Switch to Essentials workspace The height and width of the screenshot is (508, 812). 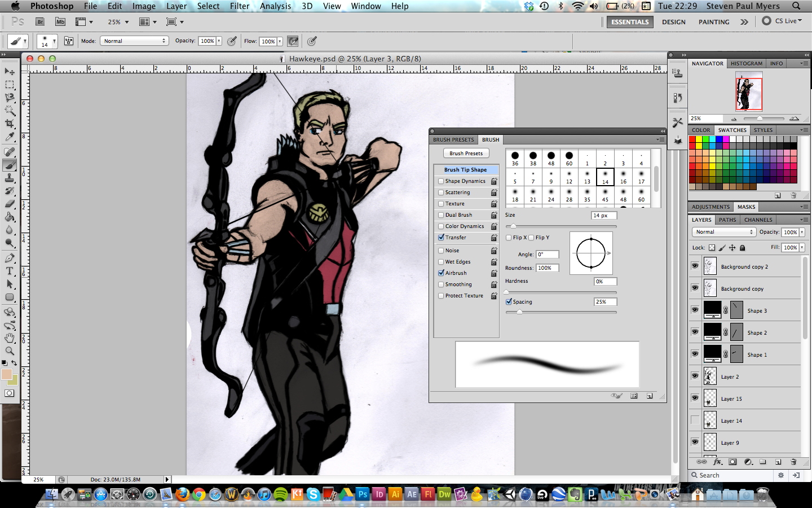630,22
